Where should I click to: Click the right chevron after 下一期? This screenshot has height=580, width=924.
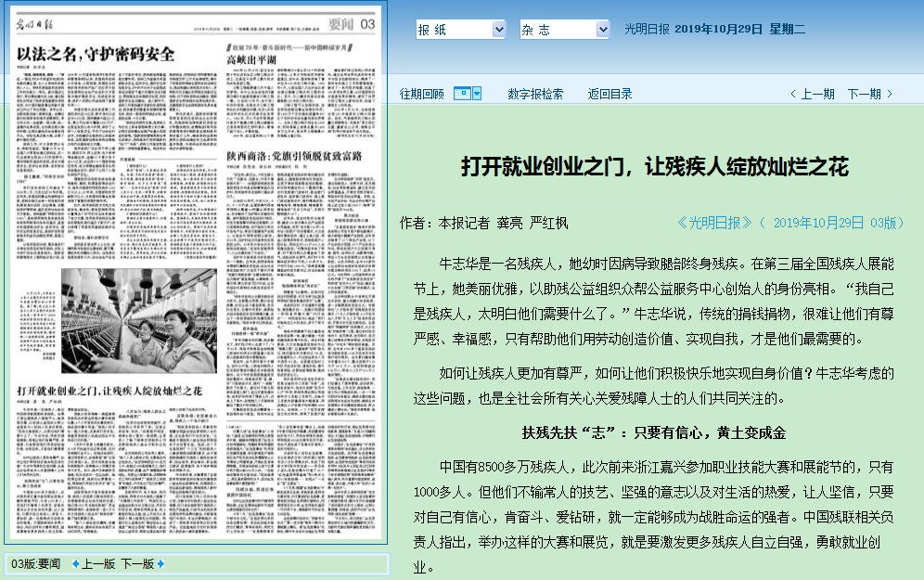pyautogui.click(x=890, y=94)
